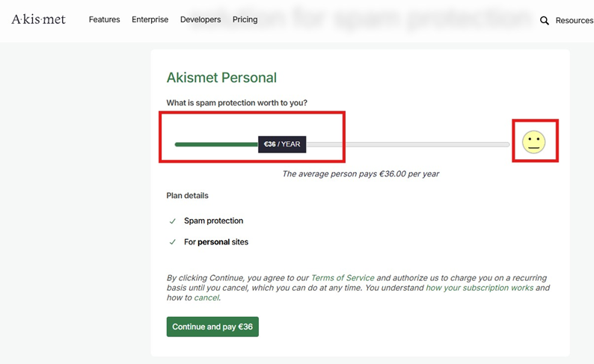
Task: Click the average person pays text
Action: point(361,173)
